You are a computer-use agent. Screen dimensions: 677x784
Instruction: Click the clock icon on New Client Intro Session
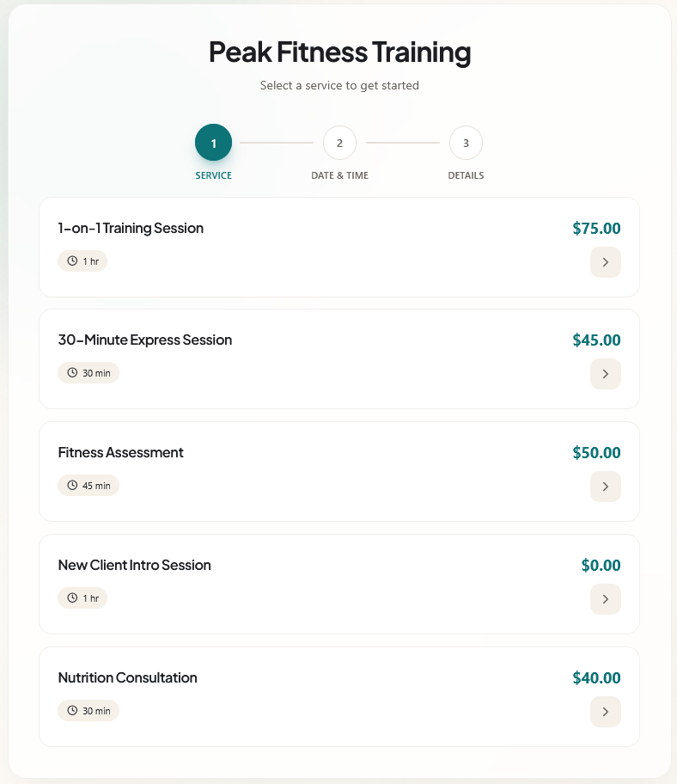coord(70,597)
